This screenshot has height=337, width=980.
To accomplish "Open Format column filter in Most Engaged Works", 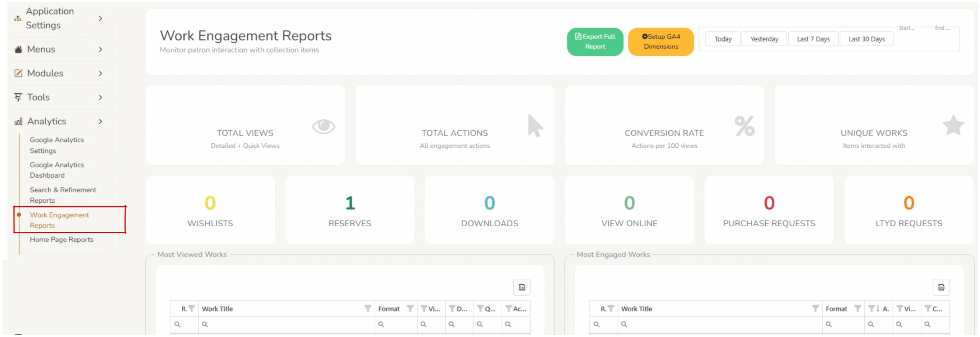I will point(857,309).
